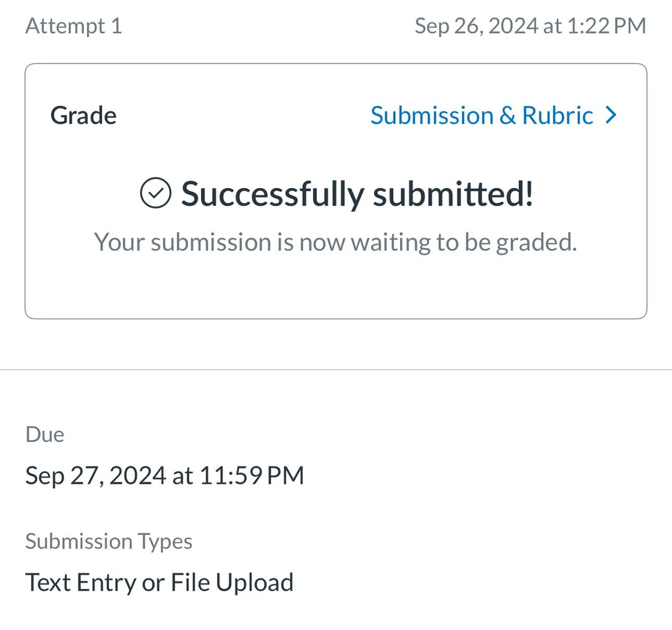Click the Successfully submitted message
Screen dimensions: 672x630
(357, 194)
